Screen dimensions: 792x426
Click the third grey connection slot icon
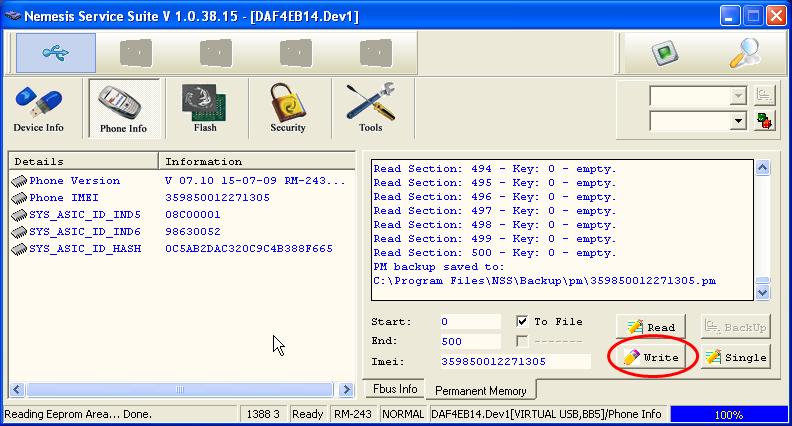(x=216, y=53)
